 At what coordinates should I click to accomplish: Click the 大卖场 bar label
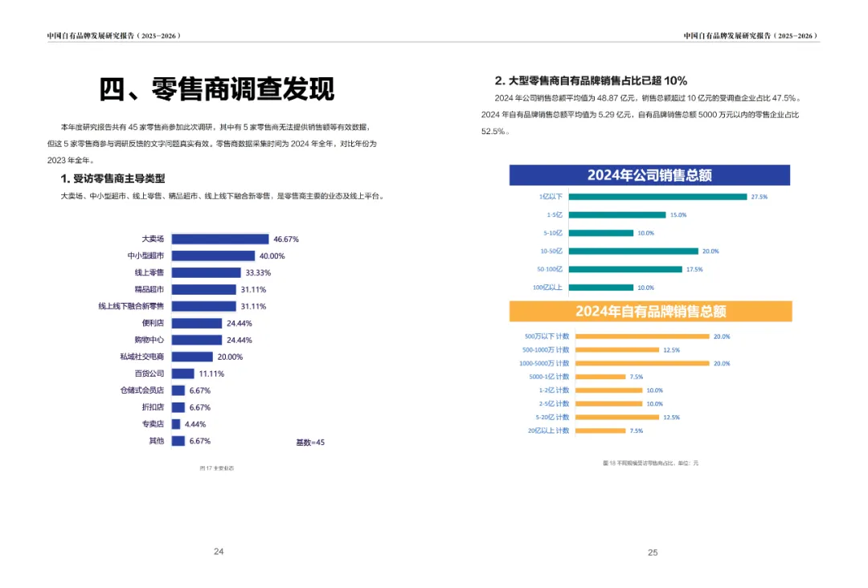click(x=153, y=239)
